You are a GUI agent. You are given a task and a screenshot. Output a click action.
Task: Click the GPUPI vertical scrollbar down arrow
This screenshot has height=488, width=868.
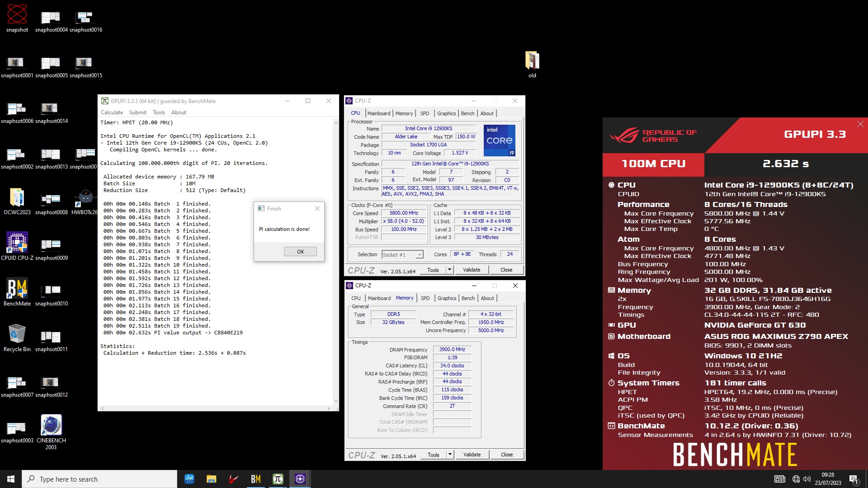(x=335, y=401)
